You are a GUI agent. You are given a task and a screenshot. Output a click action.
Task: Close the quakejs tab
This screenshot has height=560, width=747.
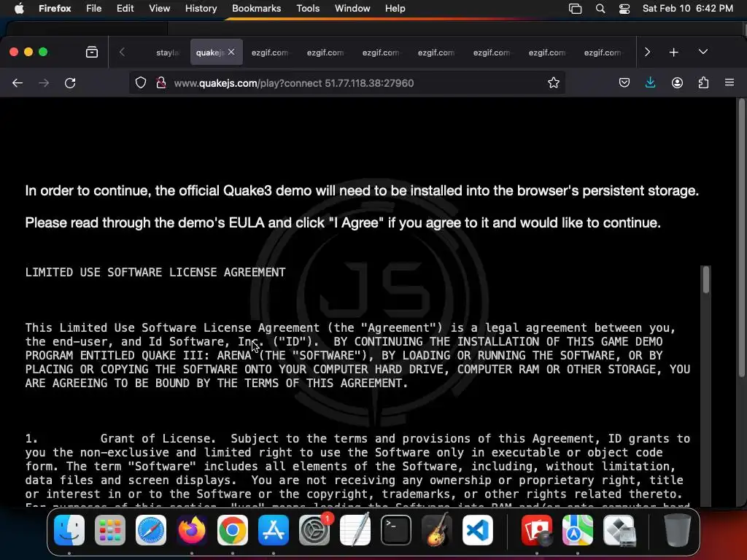point(231,52)
